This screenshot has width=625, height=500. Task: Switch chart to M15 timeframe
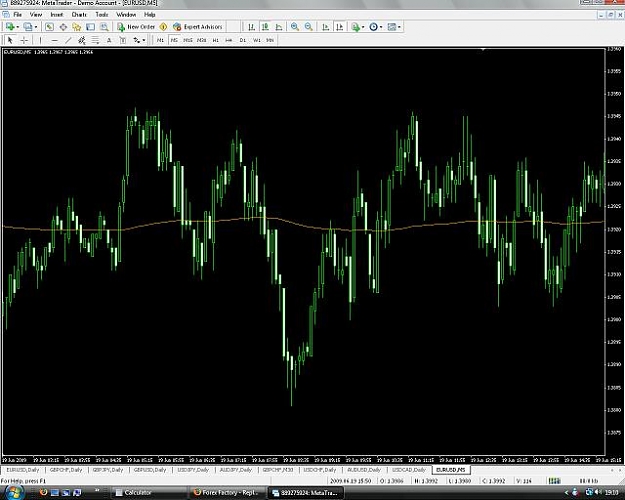[x=188, y=40]
